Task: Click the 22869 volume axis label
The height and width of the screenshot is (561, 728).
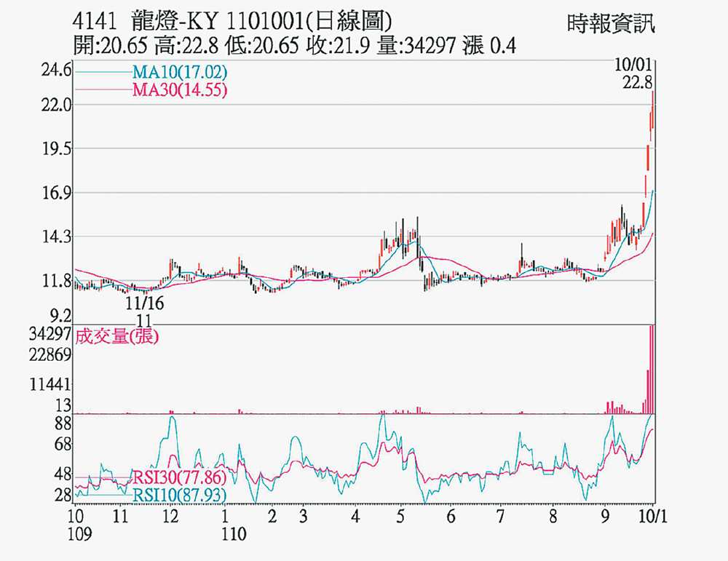Action: (x=52, y=356)
